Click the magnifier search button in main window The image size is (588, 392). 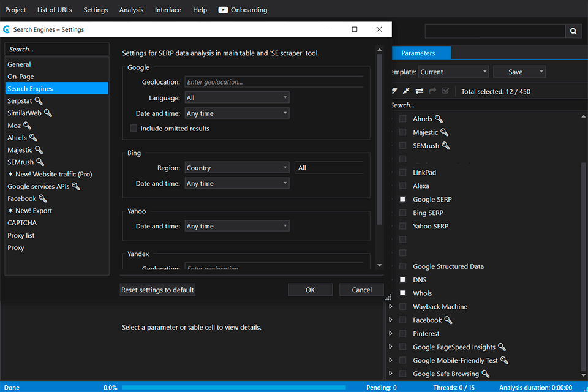click(x=573, y=31)
